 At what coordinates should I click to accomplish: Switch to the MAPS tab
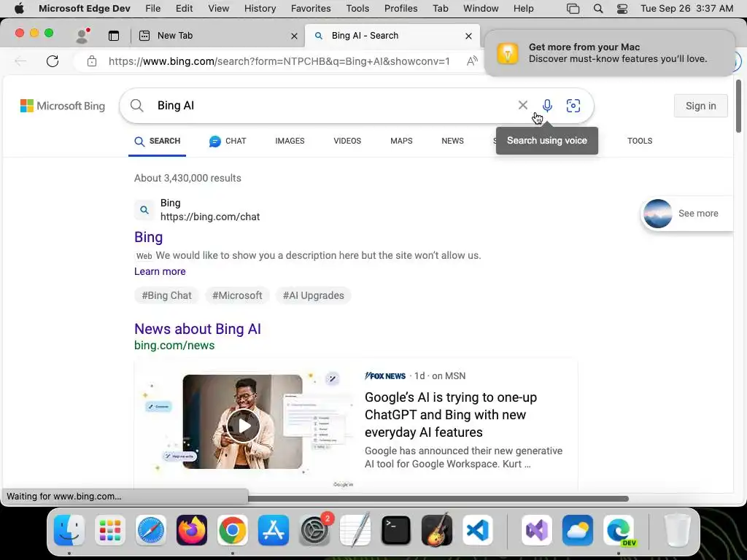click(401, 141)
